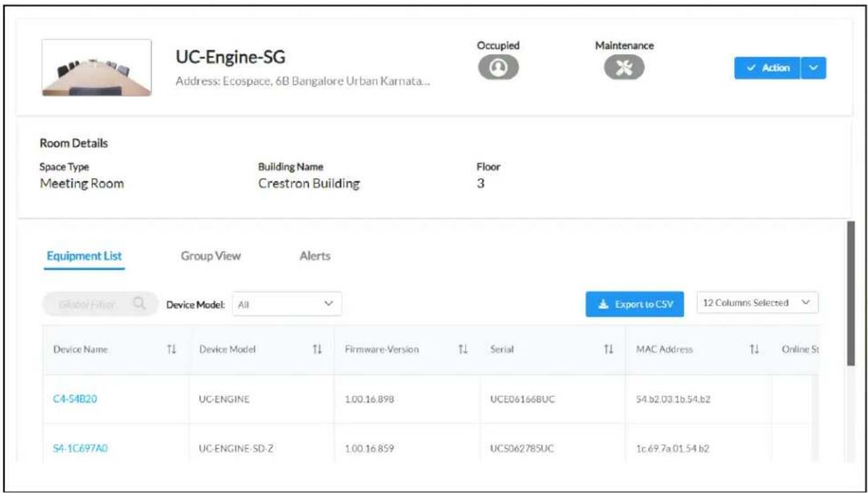Click the vertical scrollbar on the right
The width and height of the screenshot is (868, 493).
(851, 293)
